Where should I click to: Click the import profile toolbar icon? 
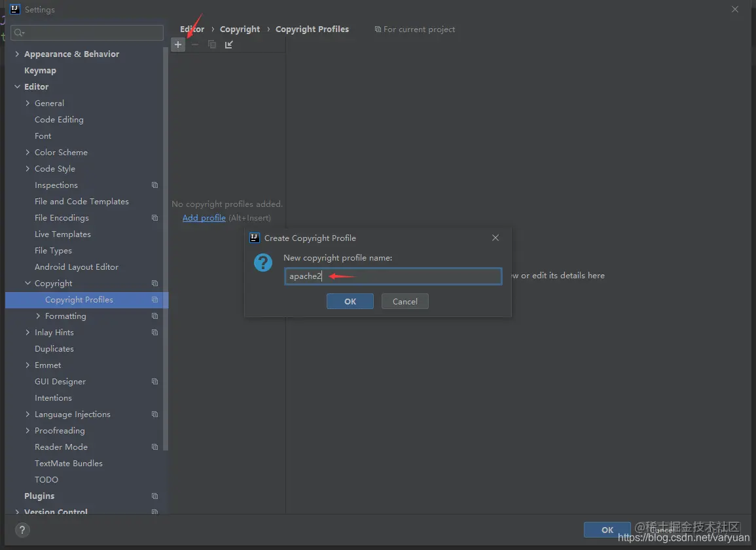pos(228,45)
